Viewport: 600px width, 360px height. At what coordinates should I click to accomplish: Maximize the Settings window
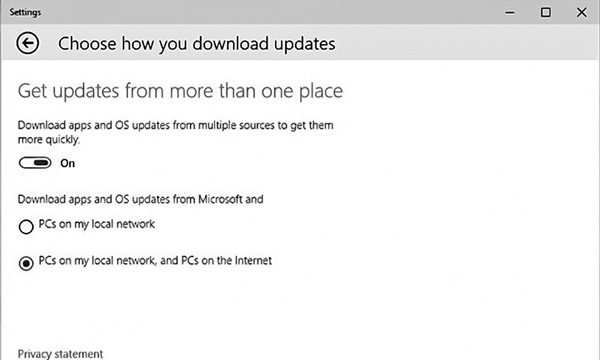tap(545, 13)
